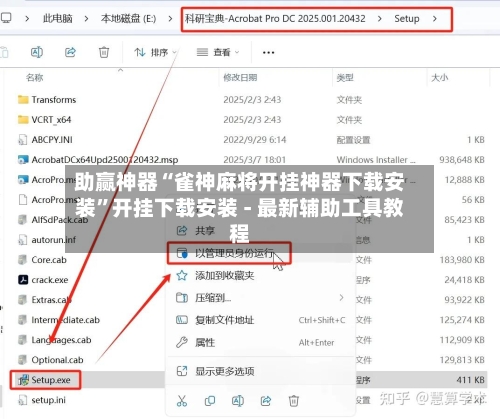
Task: Select the crack.exe file
Action: [50, 280]
